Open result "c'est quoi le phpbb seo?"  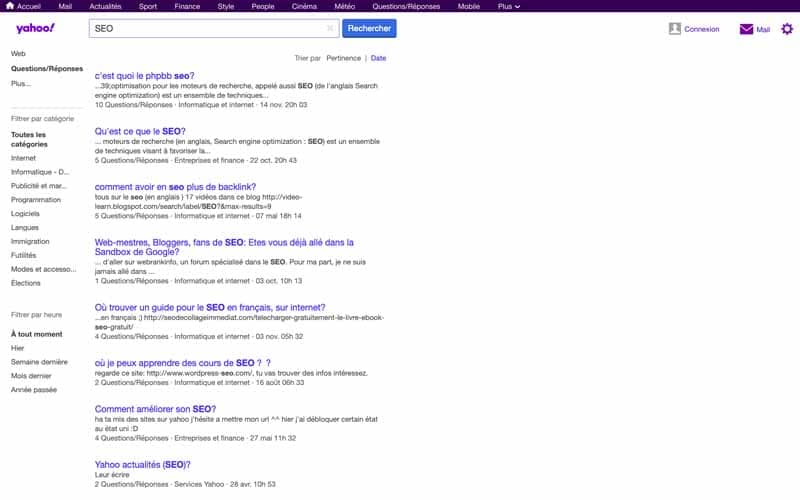(144, 76)
